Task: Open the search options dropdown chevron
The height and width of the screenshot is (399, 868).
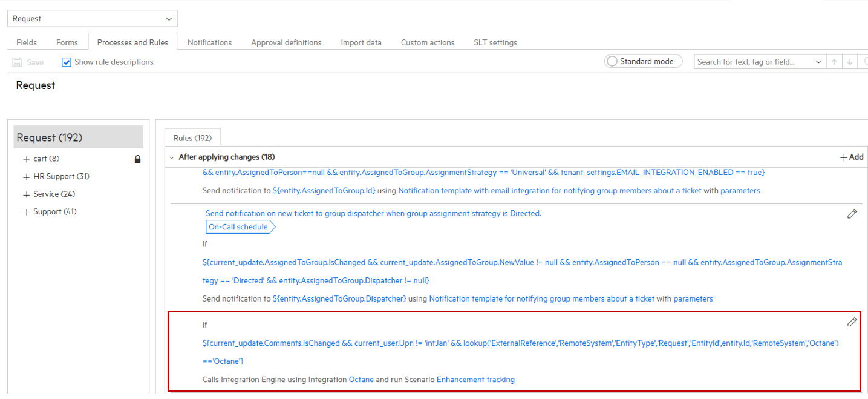Action: 818,61
